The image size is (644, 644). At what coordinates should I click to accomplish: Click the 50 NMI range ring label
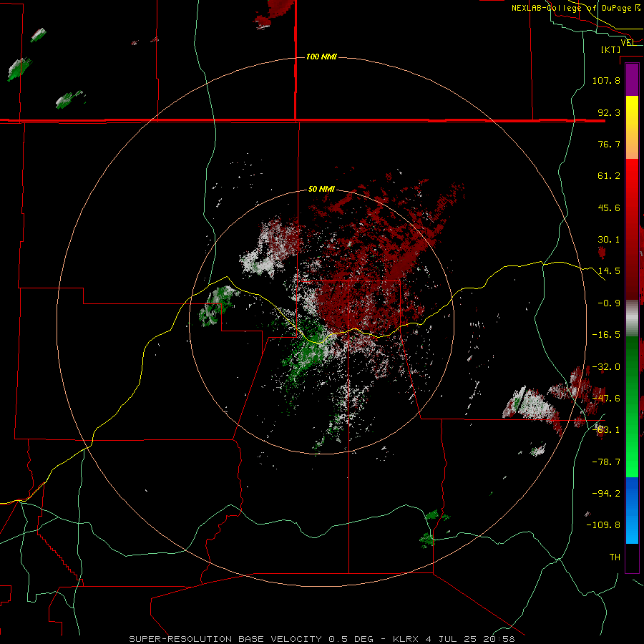coord(321,189)
